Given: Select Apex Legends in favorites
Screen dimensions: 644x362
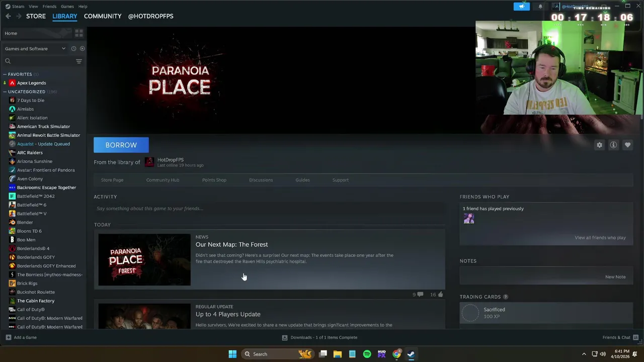Looking at the screenshot, I should (x=31, y=83).
